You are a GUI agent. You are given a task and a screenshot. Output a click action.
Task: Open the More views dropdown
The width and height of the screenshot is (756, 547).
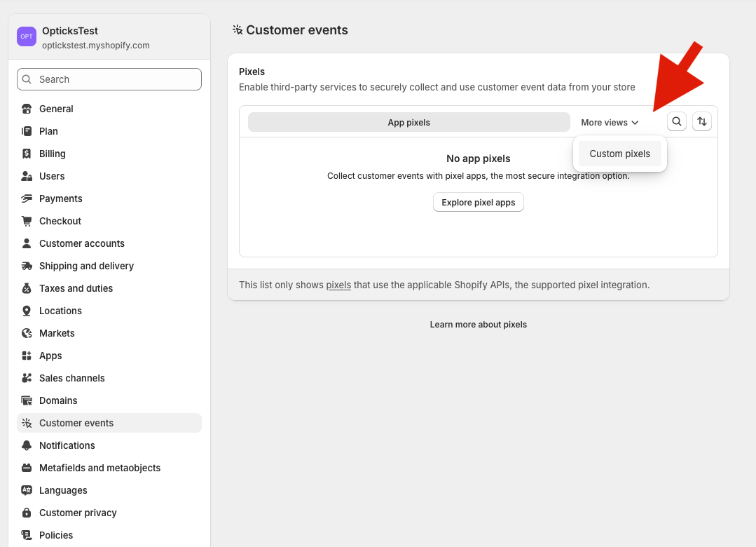coord(608,121)
